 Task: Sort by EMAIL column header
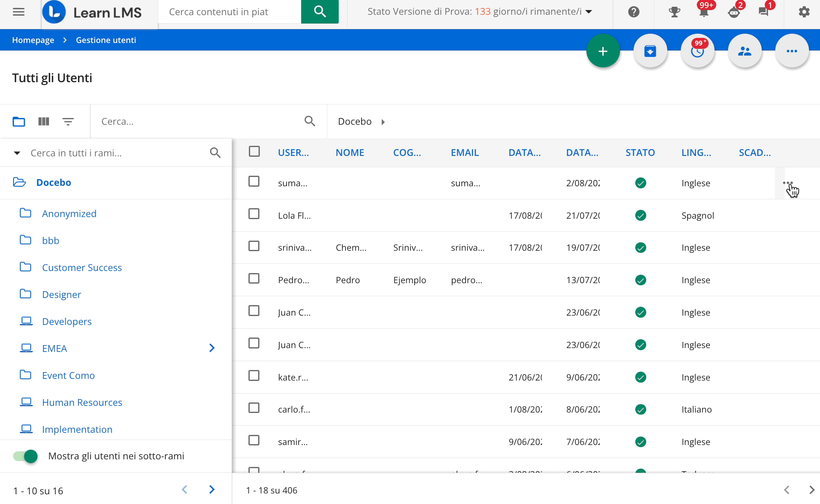(x=465, y=153)
